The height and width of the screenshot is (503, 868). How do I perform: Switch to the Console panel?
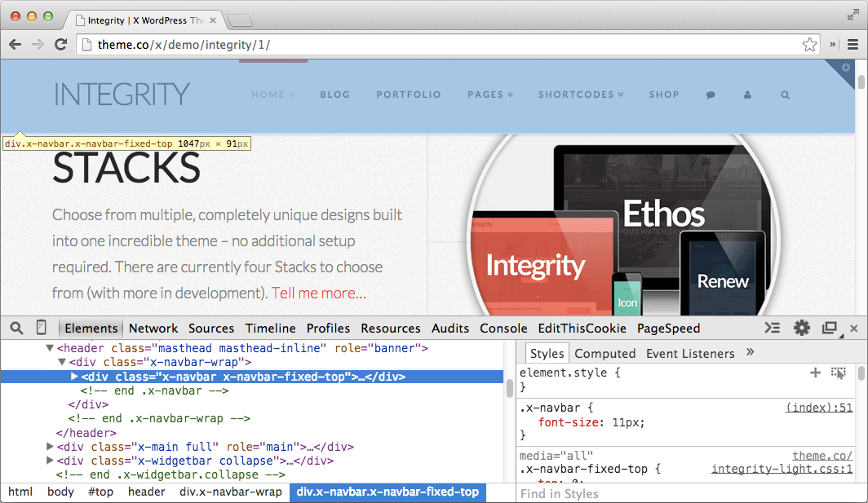coord(503,329)
